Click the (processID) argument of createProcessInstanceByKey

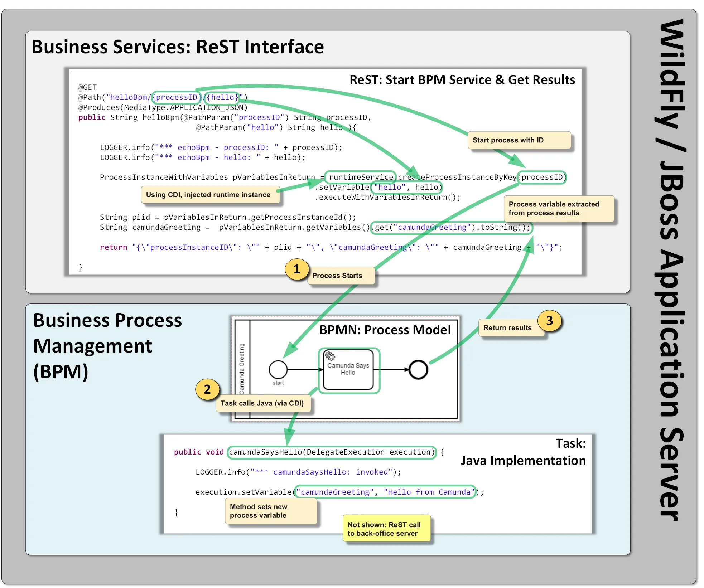click(542, 177)
